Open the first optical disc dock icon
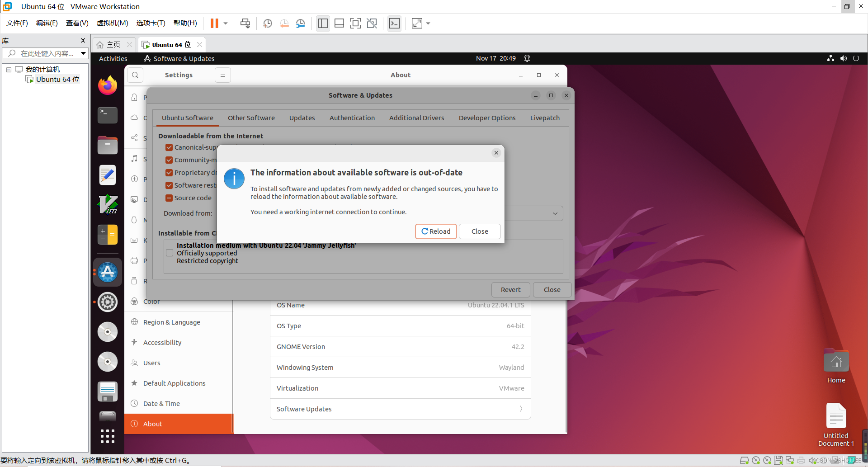This screenshot has width=868, height=467. 108,332
